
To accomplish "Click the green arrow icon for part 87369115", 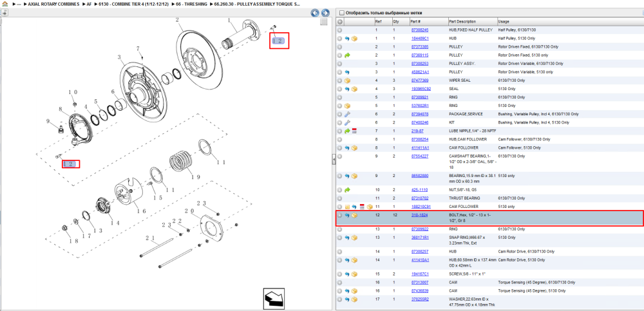I will [347, 55].
